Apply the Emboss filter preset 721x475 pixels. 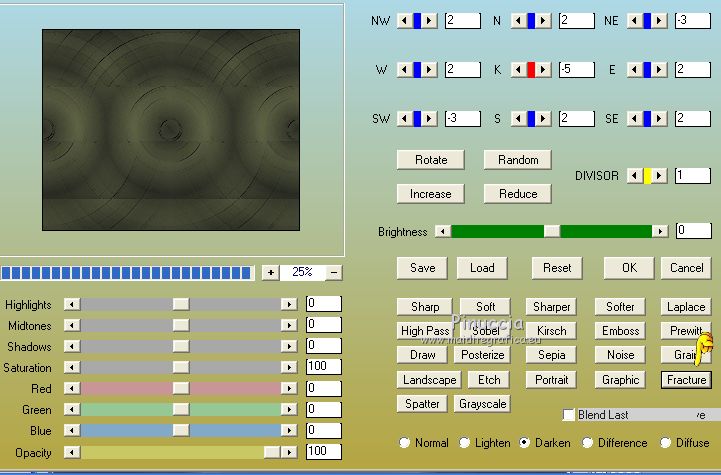620,331
